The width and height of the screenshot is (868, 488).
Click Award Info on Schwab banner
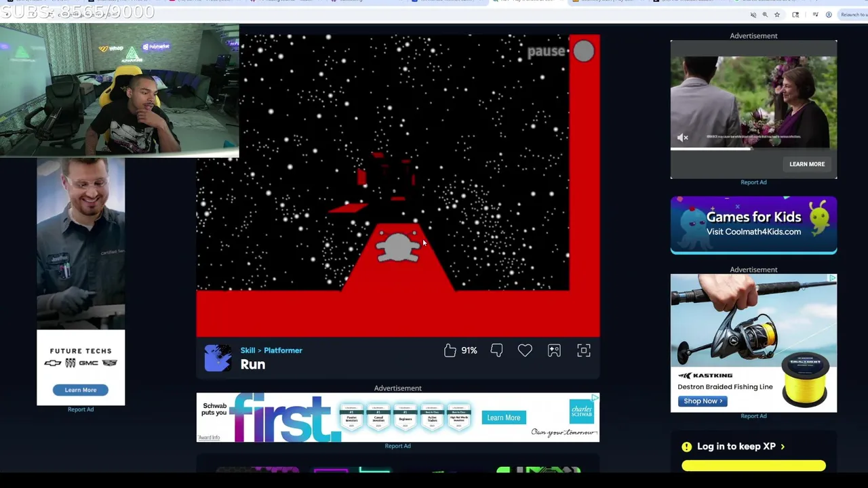click(x=209, y=438)
